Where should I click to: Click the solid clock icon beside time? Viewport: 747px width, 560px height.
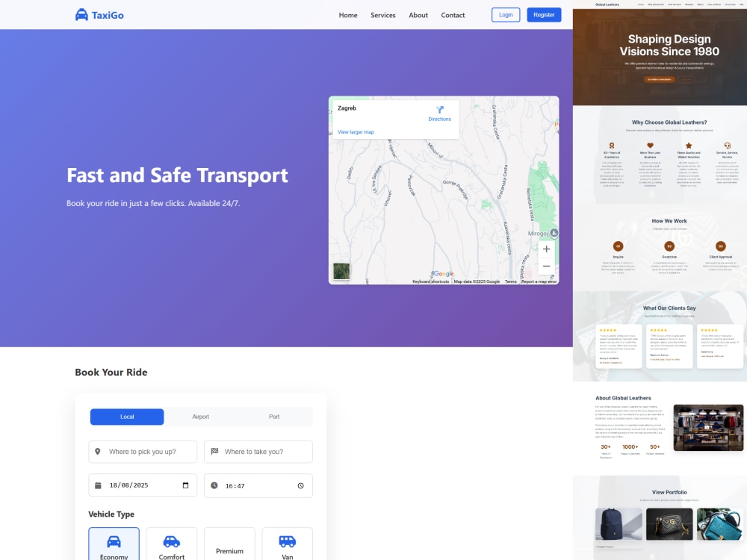[x=214, y=485]
